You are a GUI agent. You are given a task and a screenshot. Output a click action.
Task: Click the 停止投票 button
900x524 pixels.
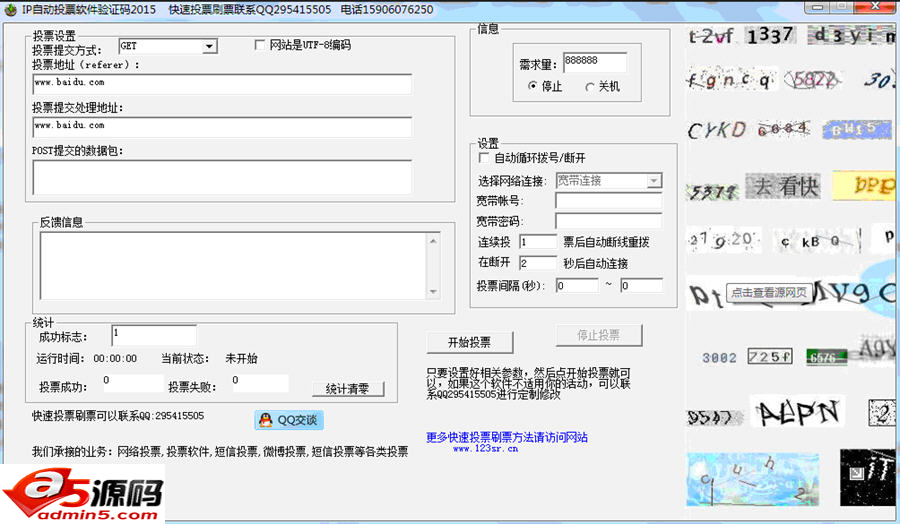coord(599,335)
